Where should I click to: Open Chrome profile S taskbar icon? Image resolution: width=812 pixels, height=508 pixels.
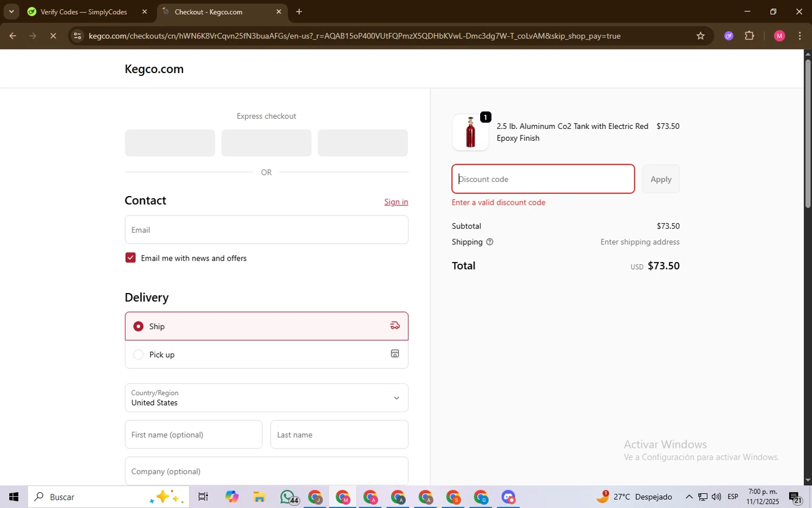click(x=453, y=497)
